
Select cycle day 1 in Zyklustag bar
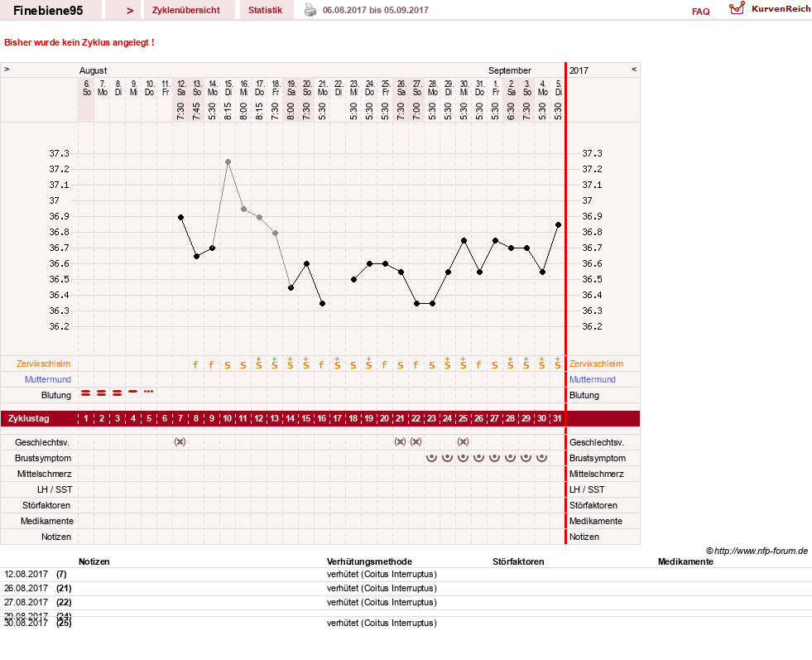click(x=86, y=418)
